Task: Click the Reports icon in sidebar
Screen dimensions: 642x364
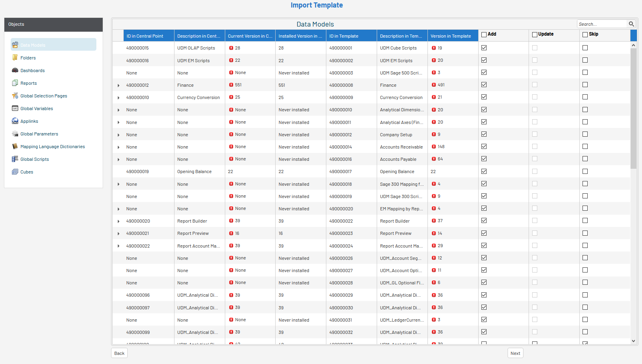Action: click(15, 83)
